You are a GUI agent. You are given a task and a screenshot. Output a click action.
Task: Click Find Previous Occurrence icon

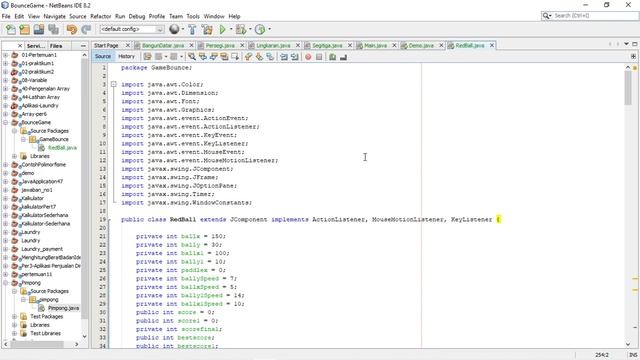pos(202,57)
